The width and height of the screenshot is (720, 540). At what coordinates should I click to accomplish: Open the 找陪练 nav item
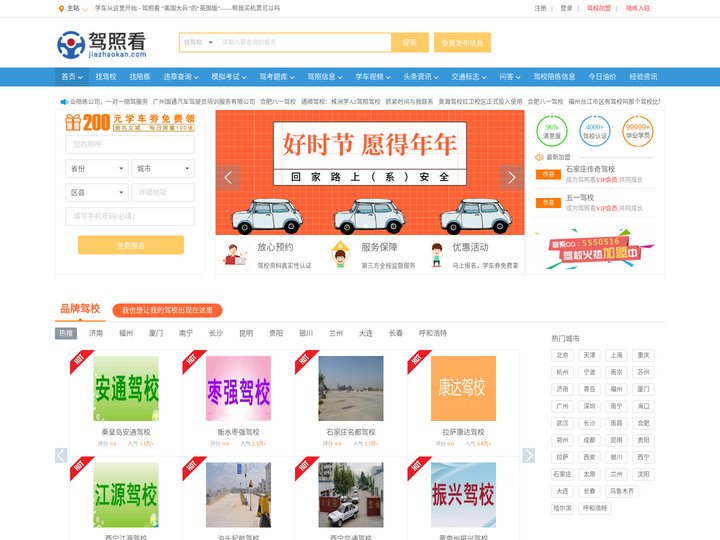(x=140, y=77)
